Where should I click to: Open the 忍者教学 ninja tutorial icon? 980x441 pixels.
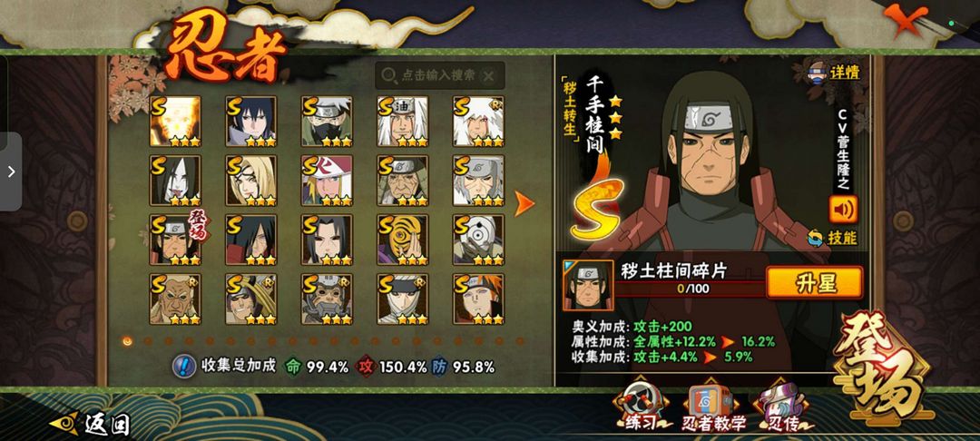pos(713,409)
